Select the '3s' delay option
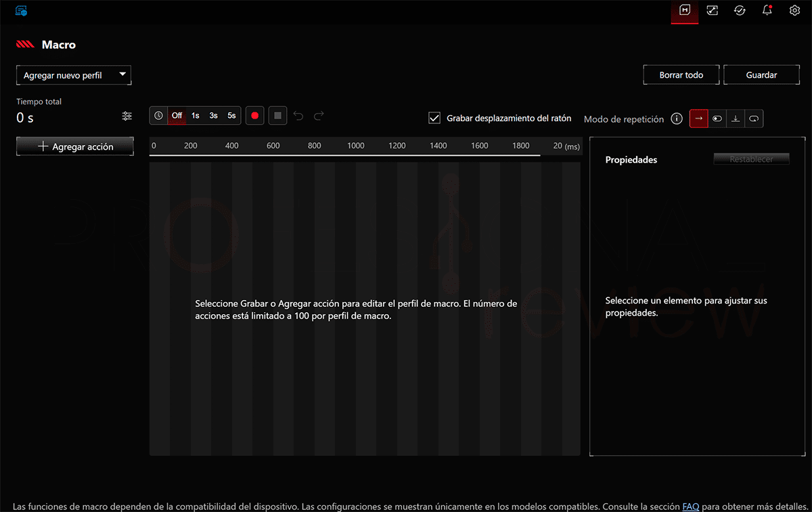This screenshot has width=812, height=512. pos(213,116)
